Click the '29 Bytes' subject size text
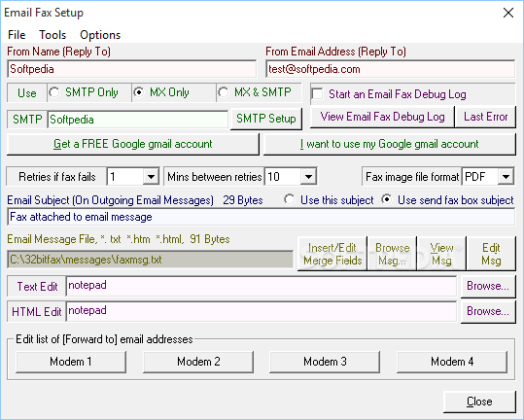The image size is (524, 420). click(x=243, y=200)
